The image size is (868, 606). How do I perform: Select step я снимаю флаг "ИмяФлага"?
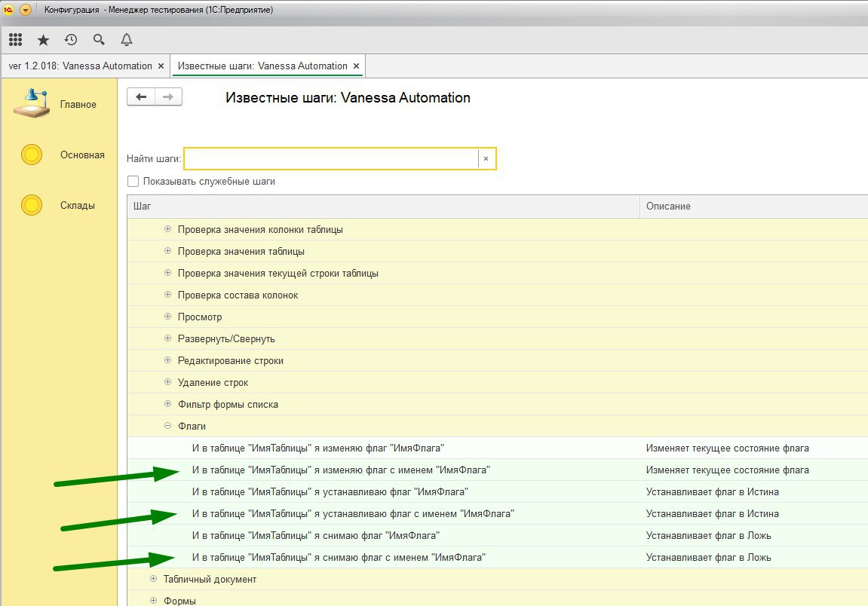[315, 535]
